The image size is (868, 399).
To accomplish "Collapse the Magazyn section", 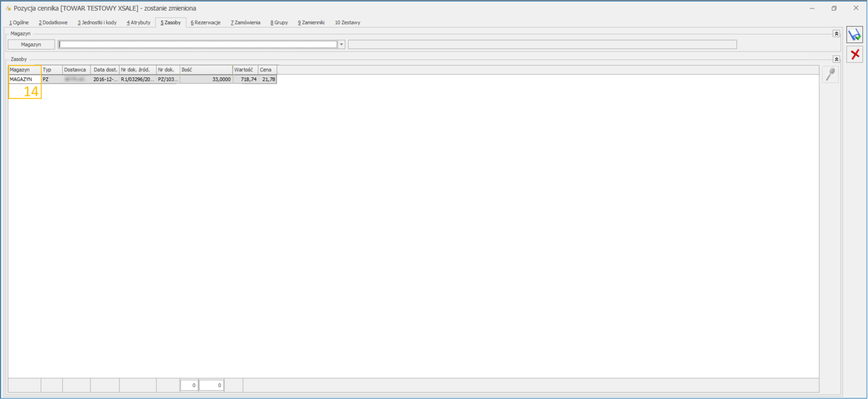I will [836, 34].
